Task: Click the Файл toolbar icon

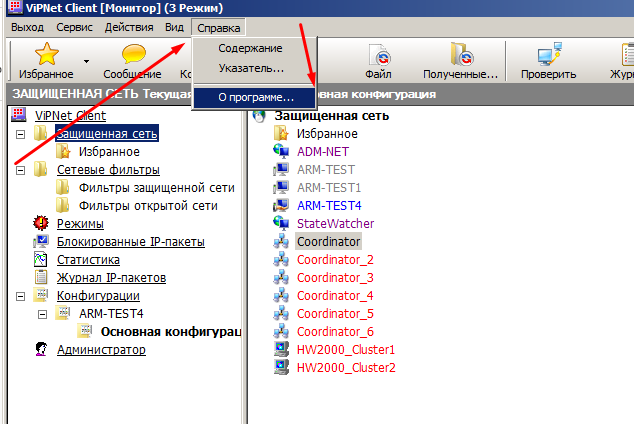Action: (x=378, y=56)
